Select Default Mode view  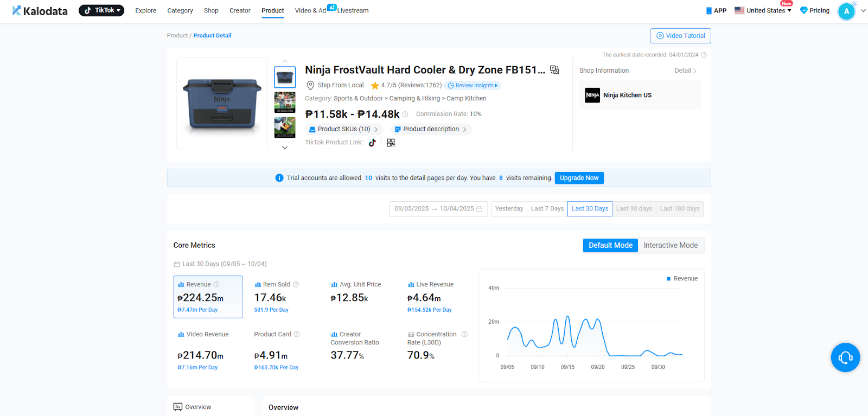[x=610, y=246]
